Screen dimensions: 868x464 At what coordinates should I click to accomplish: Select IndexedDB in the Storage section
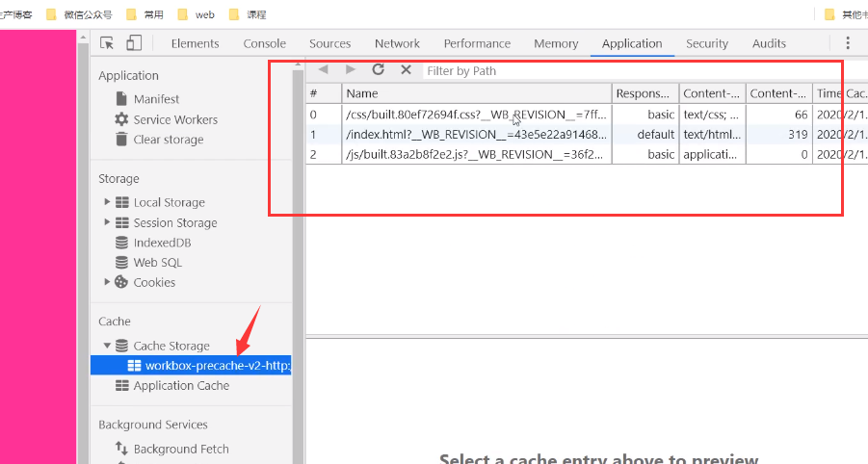point(162,243)
